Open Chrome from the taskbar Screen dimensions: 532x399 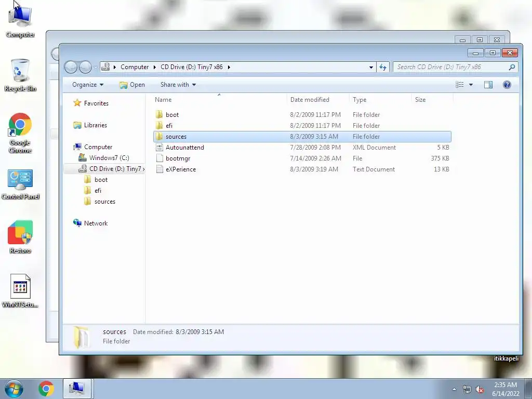(46, 389)
